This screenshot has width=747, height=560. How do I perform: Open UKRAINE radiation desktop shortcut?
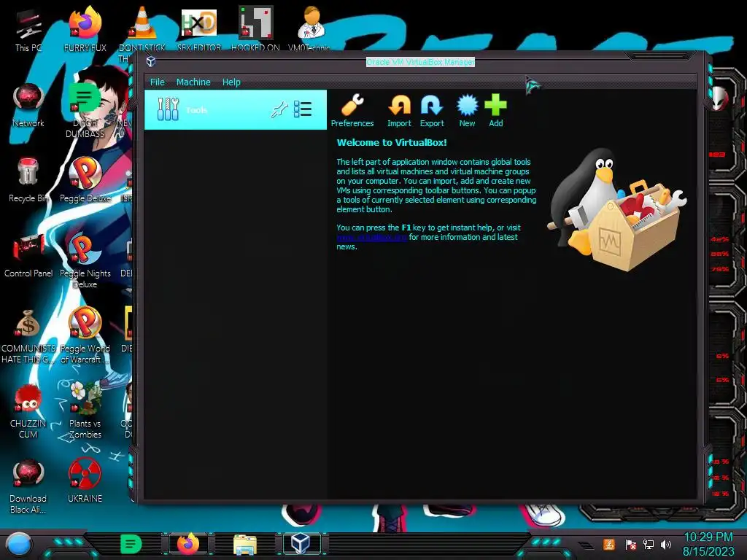[x=85, y=481]
